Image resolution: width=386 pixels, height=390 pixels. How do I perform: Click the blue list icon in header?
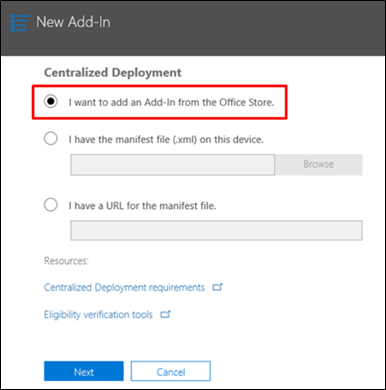(x=20, y=23)
